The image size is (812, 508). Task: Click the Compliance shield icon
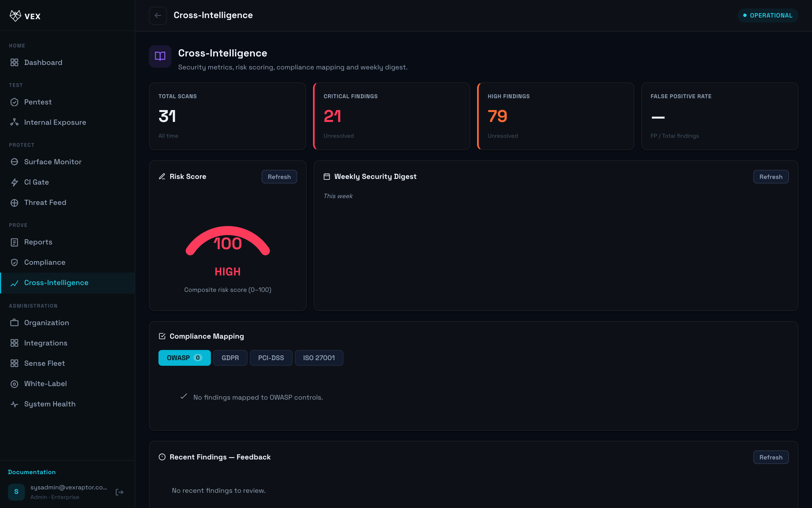coord(14,262)
